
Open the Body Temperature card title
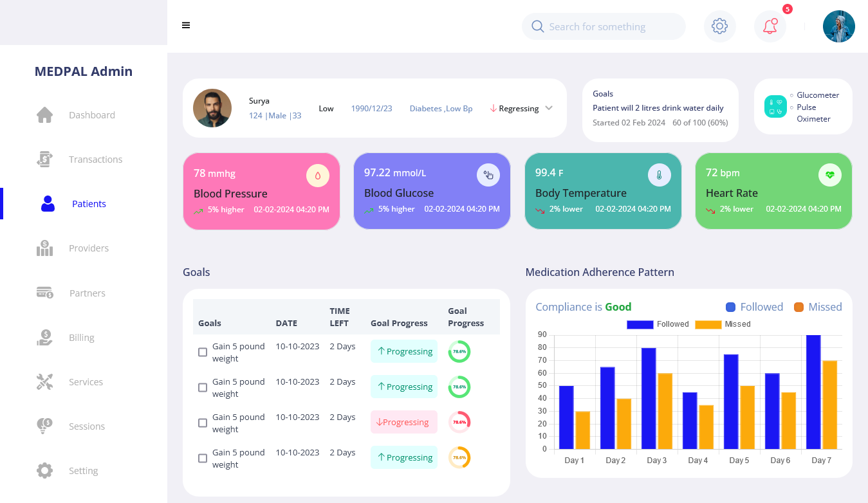pos(581,193)
